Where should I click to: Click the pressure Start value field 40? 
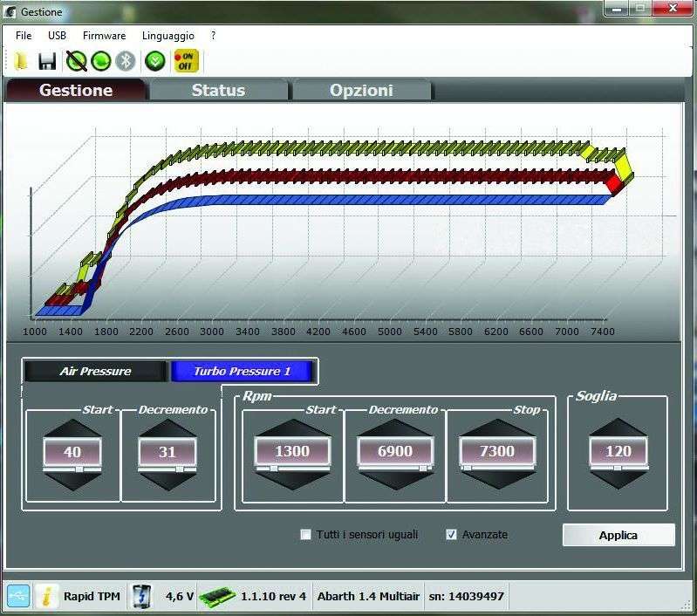point(72,452)
